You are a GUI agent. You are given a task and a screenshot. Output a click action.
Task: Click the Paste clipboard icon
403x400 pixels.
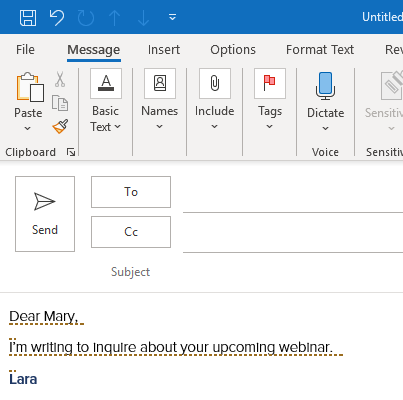30,87
